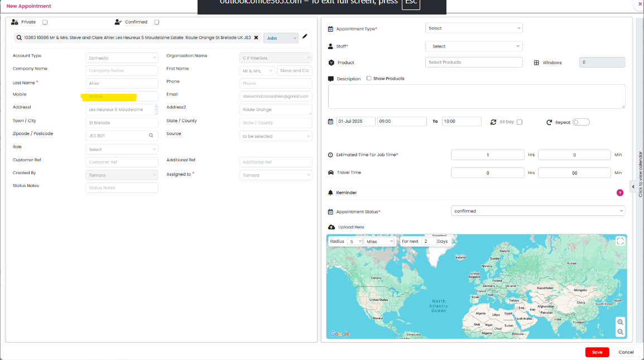644x360 pixels.
Task: Open the Appointment Type dropdown
Action: click(473, 28)
